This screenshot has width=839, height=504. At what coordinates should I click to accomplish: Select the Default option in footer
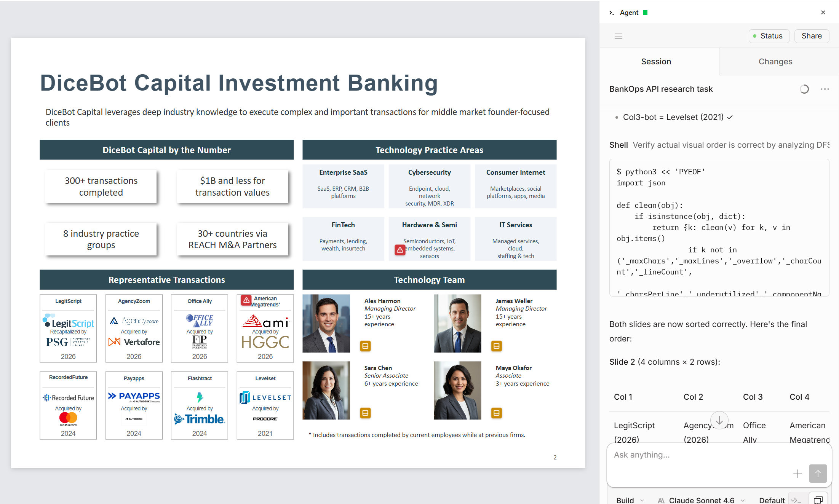click(x=772, y=500)
